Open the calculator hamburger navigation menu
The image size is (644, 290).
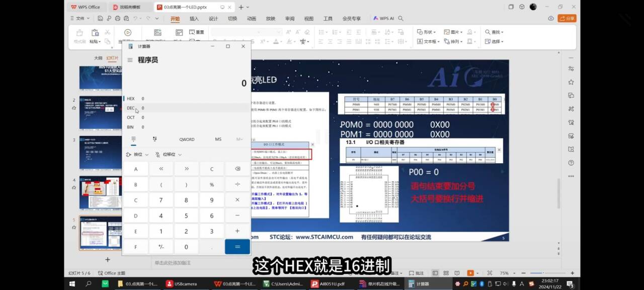click(130, 60)
